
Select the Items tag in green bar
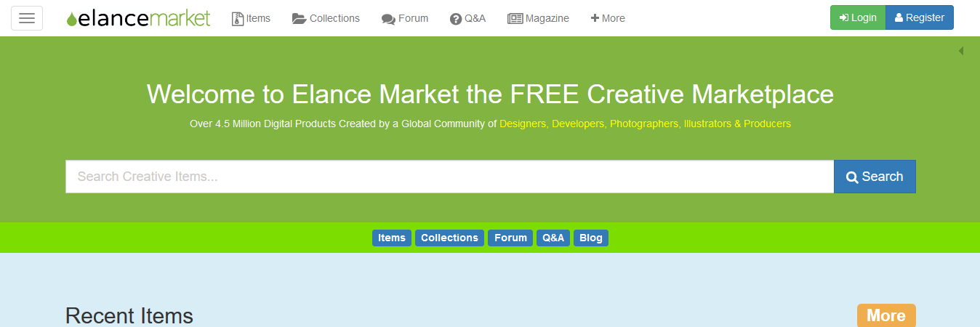point(392,238)
